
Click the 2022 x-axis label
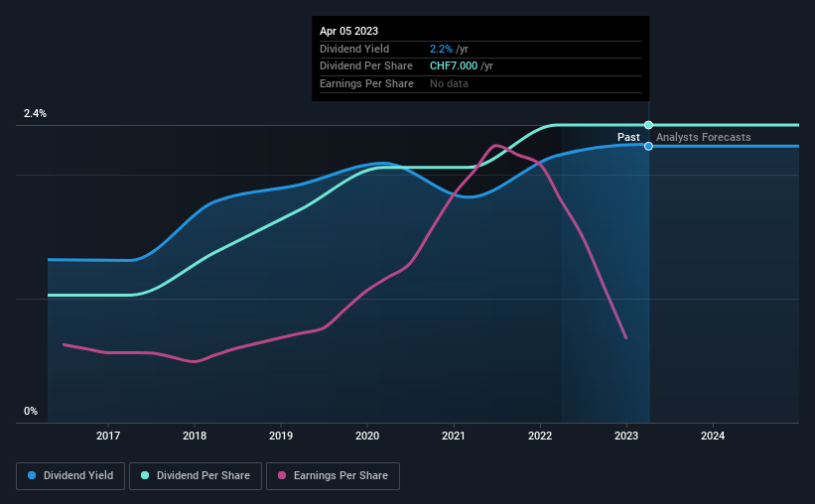(540, 436)
